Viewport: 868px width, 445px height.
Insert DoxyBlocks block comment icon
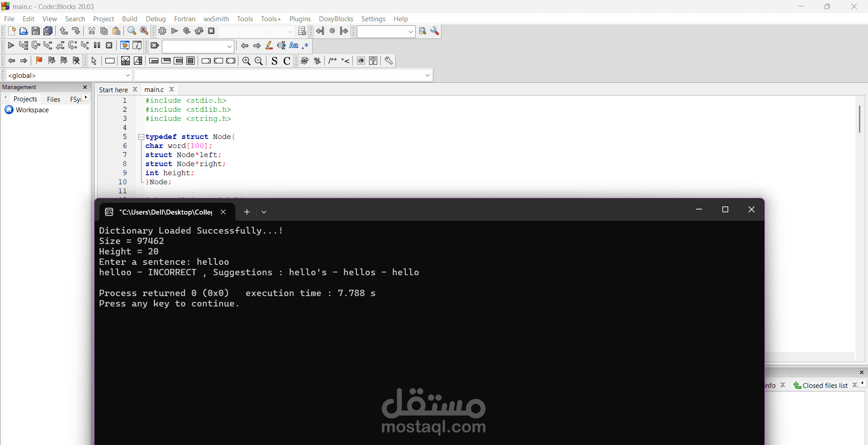[333, 61]
